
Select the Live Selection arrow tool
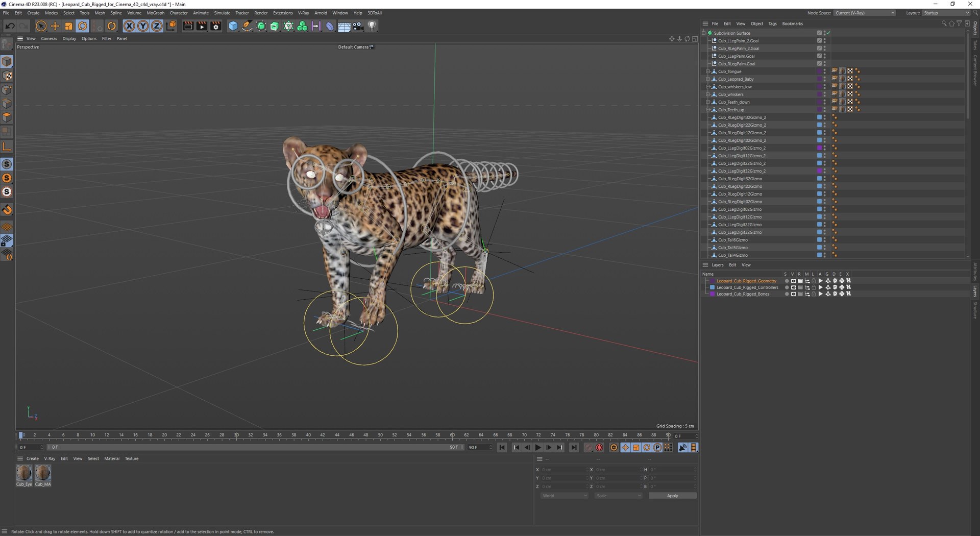(x=41, y=26)
